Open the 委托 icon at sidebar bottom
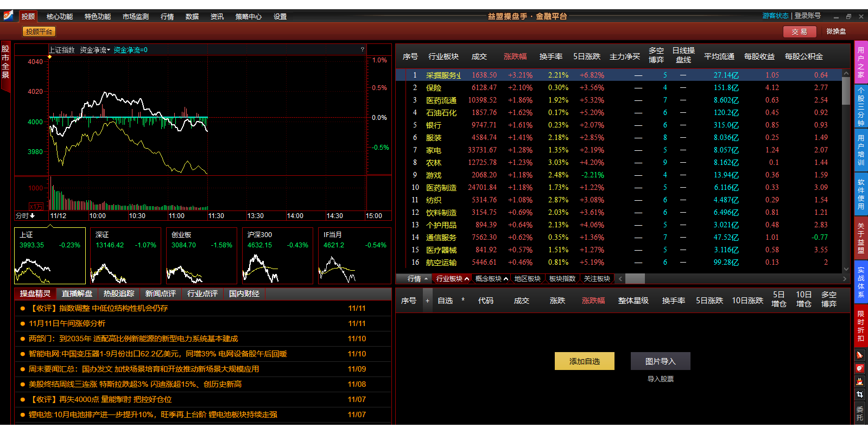This screenshot has height=434, width=868. [x=860, y=413]
